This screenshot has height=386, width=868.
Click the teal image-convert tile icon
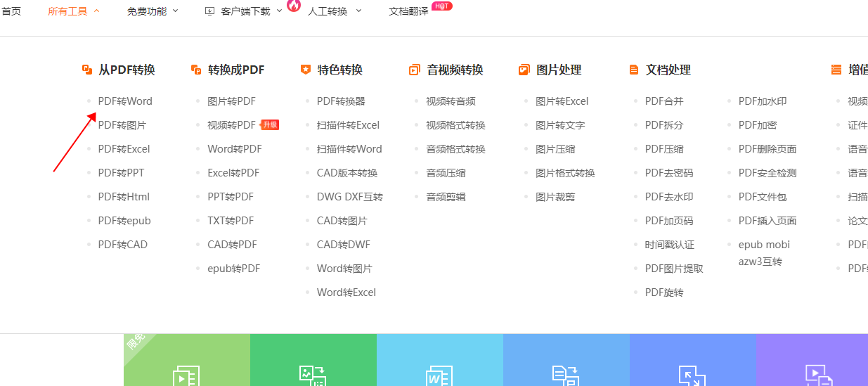[313, 375]
